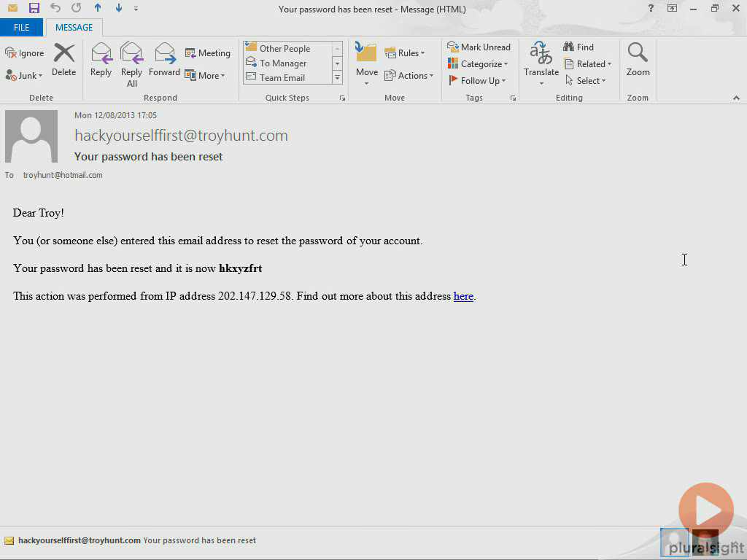Viewport: 747px width, 560px height.
Task: Choose Reply All
Action: pos(131,64)
